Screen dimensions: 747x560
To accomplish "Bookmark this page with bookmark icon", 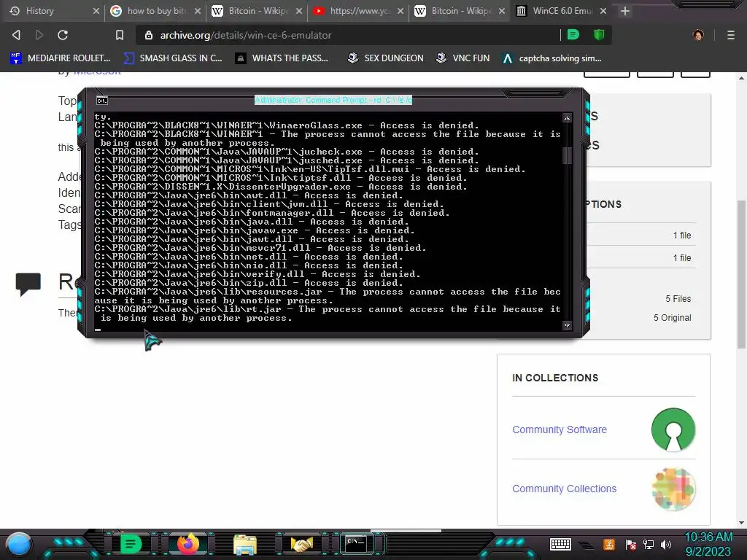I will [x=120, y=35].
